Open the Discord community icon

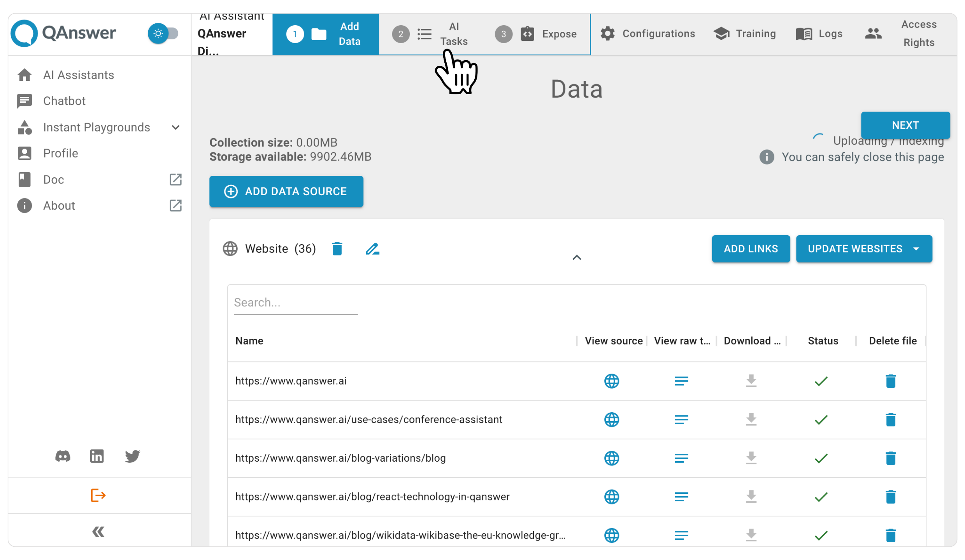(63, 456)
